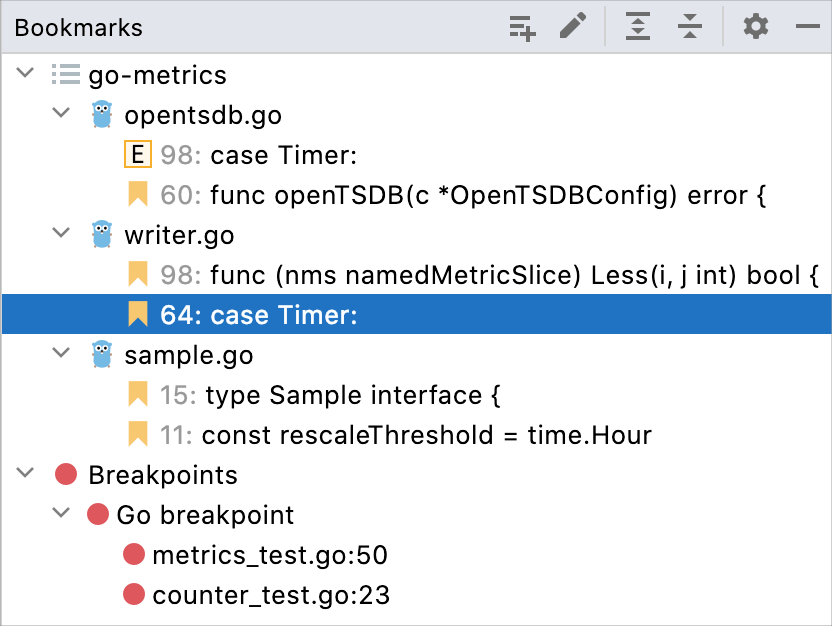Collapse the Go breakpoint group

click(62, 515)
